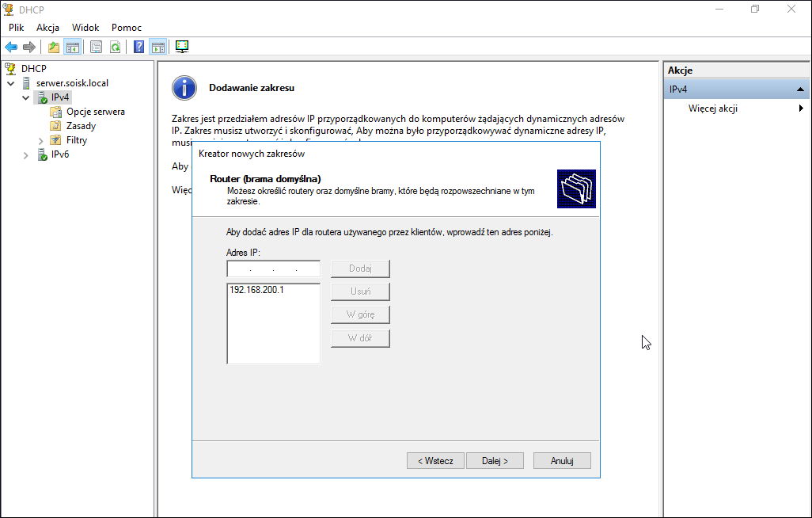812x518 pixels.
Task: Toggle the Show/Hide Action Pane icon
Action: (158, 48)
